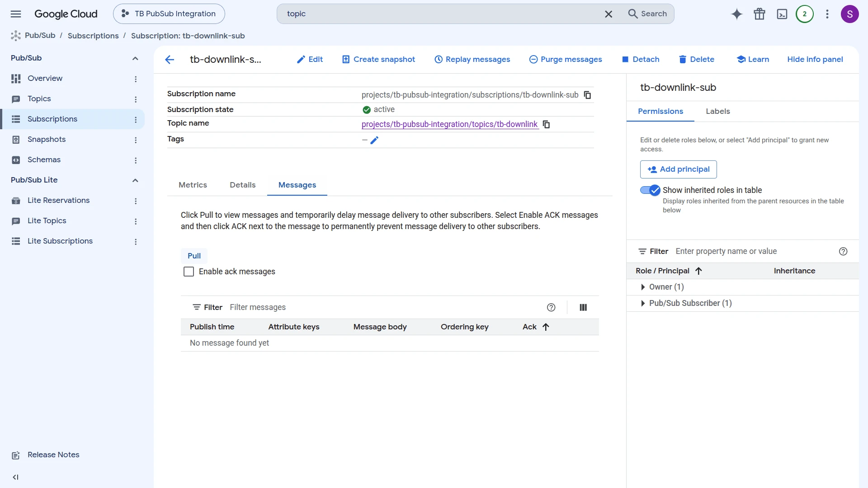Switch to the Metrics tab
This screenshot has width=868, height=488.
(x=193, y=185)
